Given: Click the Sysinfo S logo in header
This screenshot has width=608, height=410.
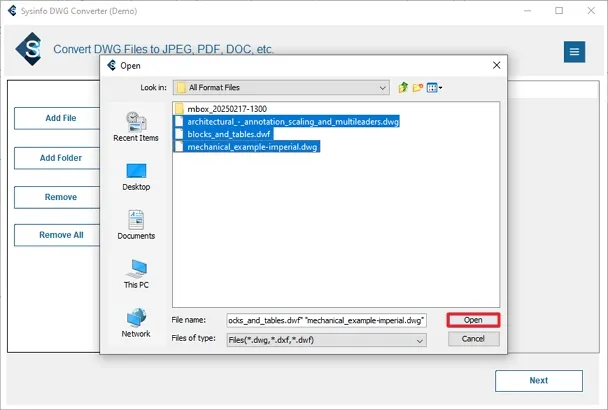Looking at the screenshot, I should coord(29,49).
